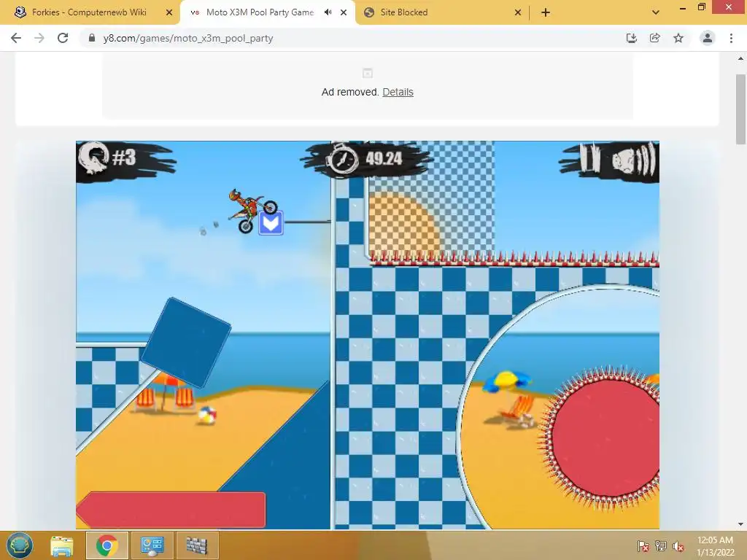
Task: Click the blue down-arrow checkpoint marker
Action: [x=271, y=223]
